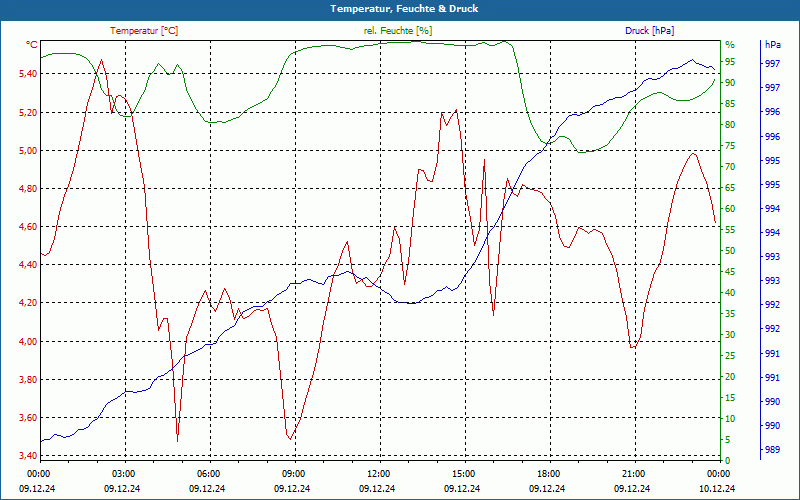
Task: Click the '60' humidity axis value
Action: pos(730,209)
